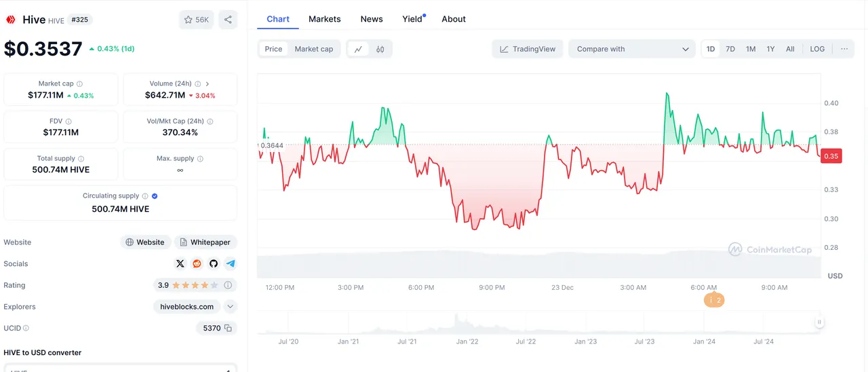Click the #325 rank badge
Screen dimensions: 868x372
click(79, 20)
